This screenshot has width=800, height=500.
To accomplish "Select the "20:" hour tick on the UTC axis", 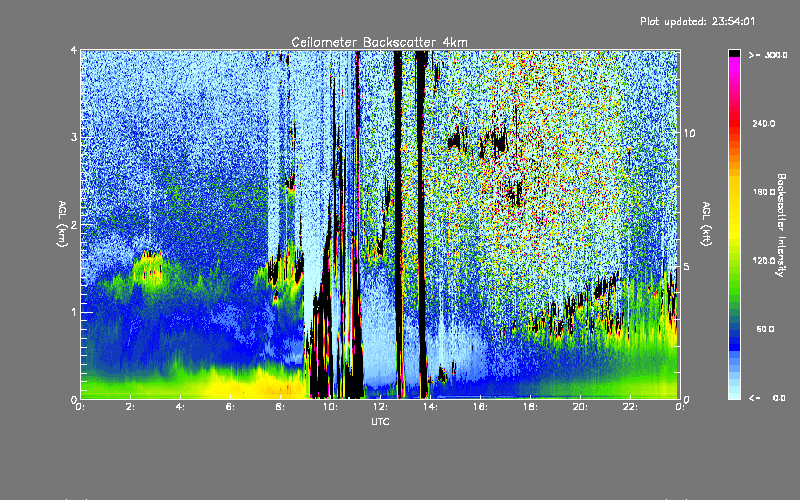I will click(580, 407).
